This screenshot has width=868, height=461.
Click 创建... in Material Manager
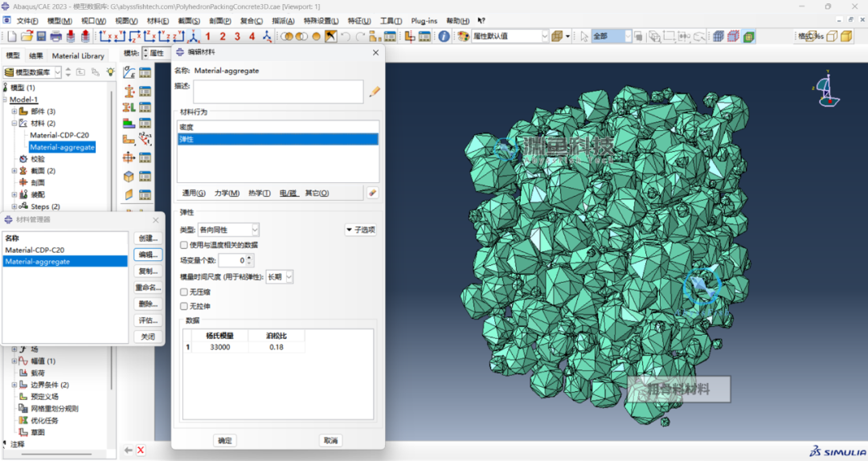tap(148, 239)
